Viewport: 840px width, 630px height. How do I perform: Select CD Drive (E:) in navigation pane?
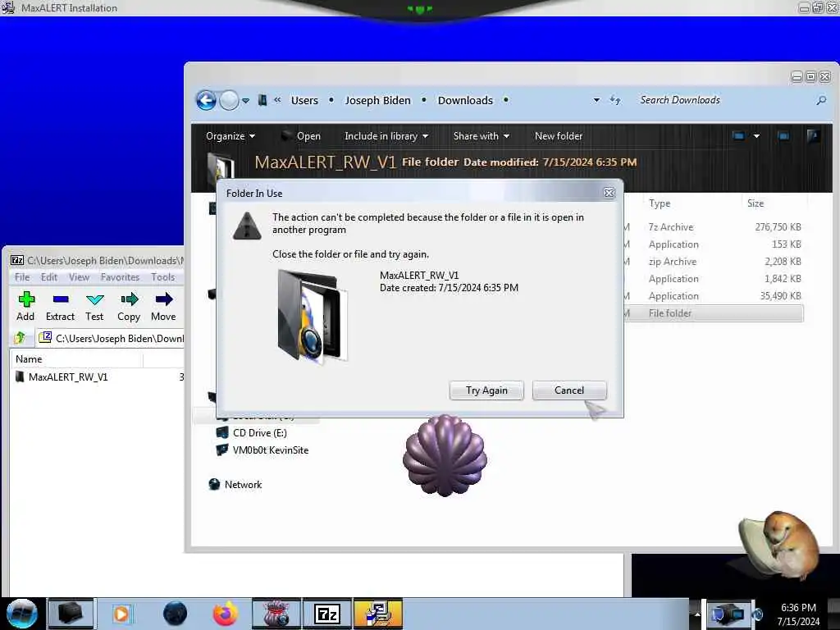(260, 433)
